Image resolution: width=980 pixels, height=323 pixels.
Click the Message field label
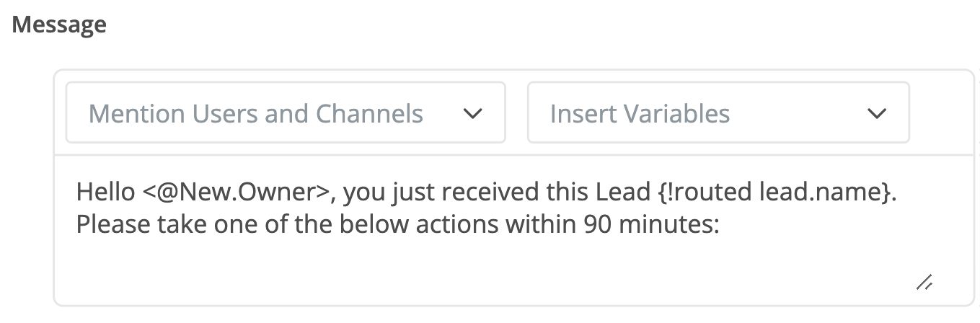[x=59, y=25]
